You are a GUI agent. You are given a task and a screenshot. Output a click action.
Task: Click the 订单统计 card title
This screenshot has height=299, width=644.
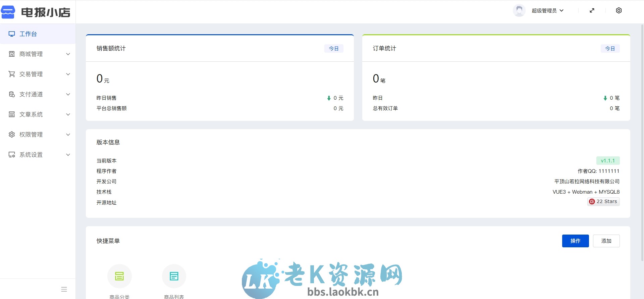pyautogui.click(x=384, y=48)
